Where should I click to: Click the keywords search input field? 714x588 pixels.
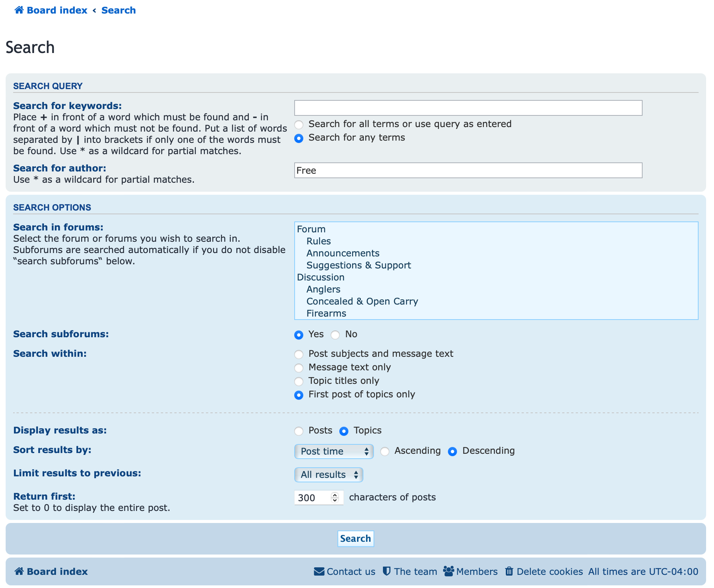click(468, 108)
